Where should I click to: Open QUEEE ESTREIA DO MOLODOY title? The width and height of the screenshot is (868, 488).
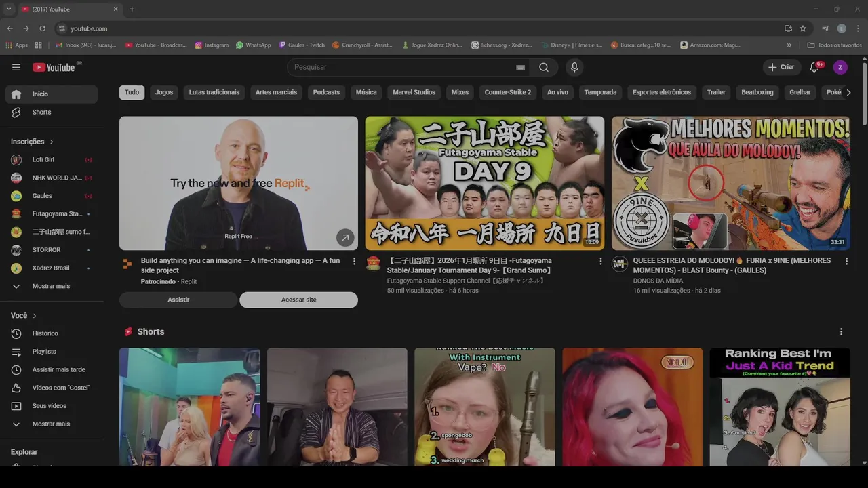[x=732, y=265]
